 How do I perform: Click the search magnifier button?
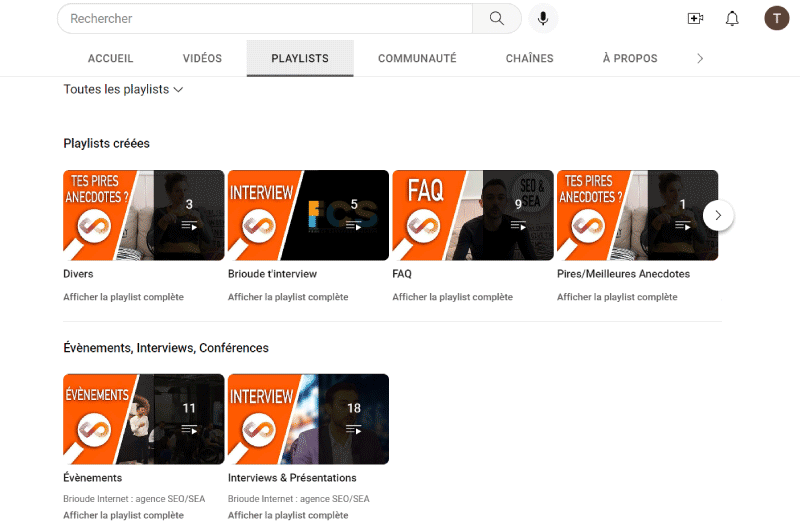[496, 19]
